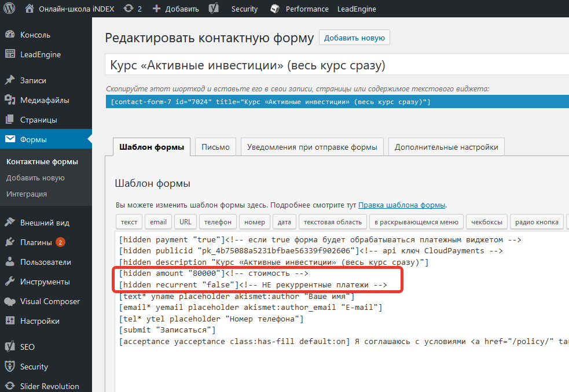Screen dimensions: 569x392
Task: Insert a чекбоксы tag into the form
Action: pyautogui.click(x=488, y=222)
